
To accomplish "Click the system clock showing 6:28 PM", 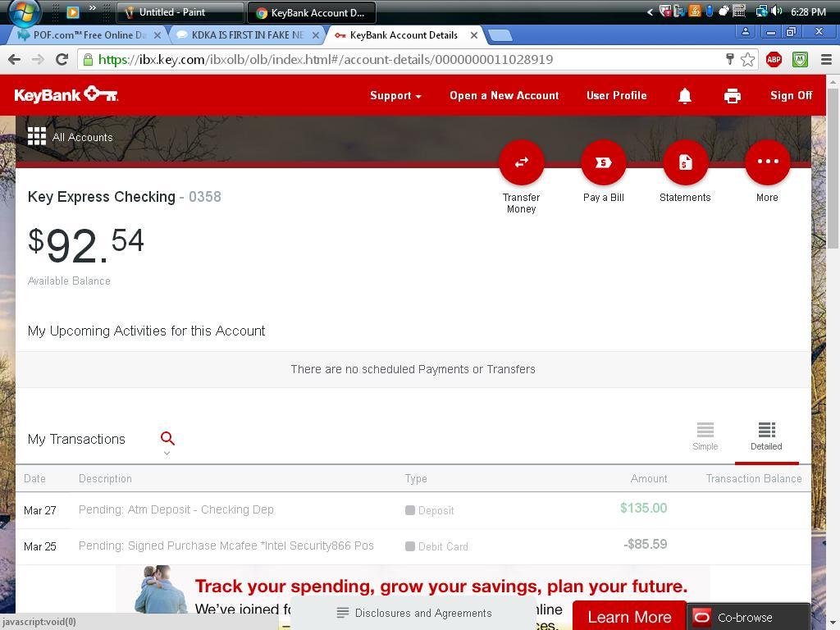I will [808, 11].
